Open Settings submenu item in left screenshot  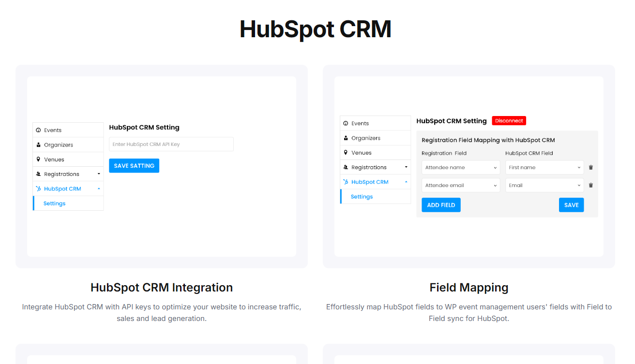(68, 204)
